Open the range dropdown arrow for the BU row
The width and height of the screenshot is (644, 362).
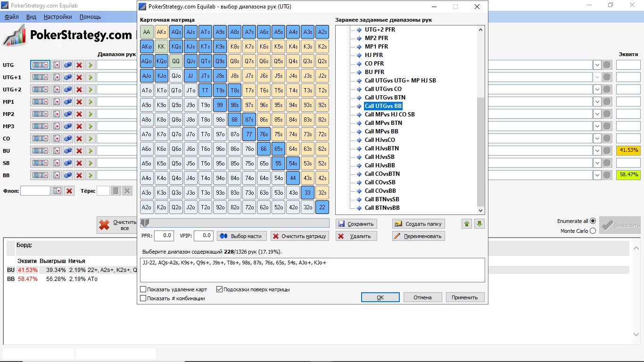[597, 150]
